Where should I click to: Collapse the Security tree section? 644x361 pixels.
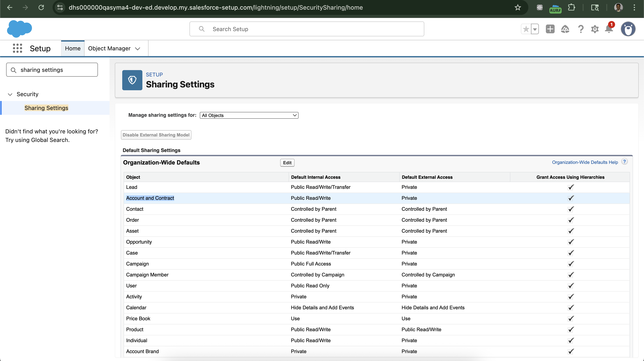(10, 94)
